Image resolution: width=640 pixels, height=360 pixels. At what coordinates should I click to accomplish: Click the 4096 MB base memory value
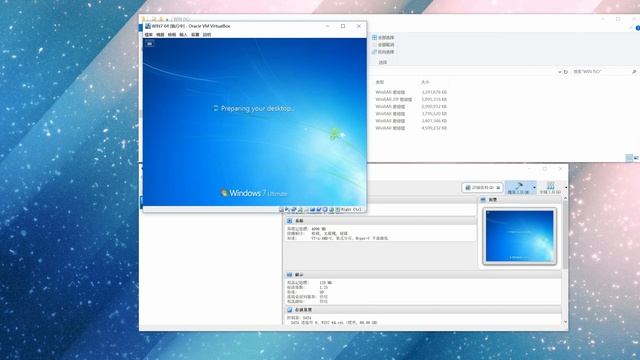[318, 229]
